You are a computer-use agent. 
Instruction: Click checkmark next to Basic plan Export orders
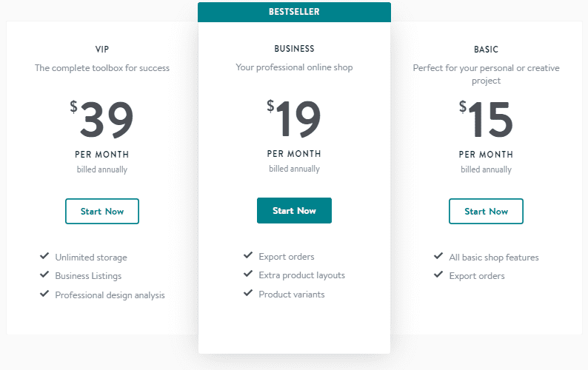[x=438, y=275]
